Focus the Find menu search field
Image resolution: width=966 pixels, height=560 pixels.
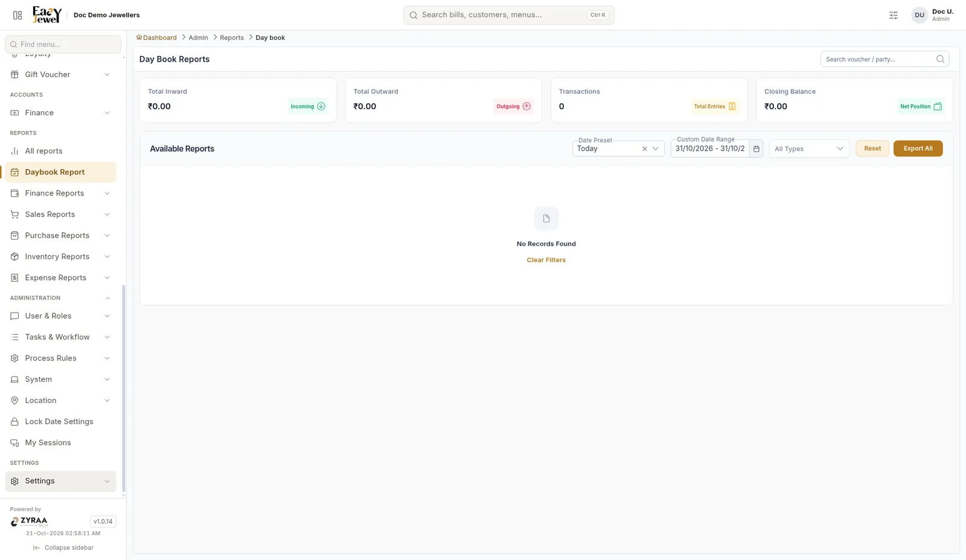(63, 44)
